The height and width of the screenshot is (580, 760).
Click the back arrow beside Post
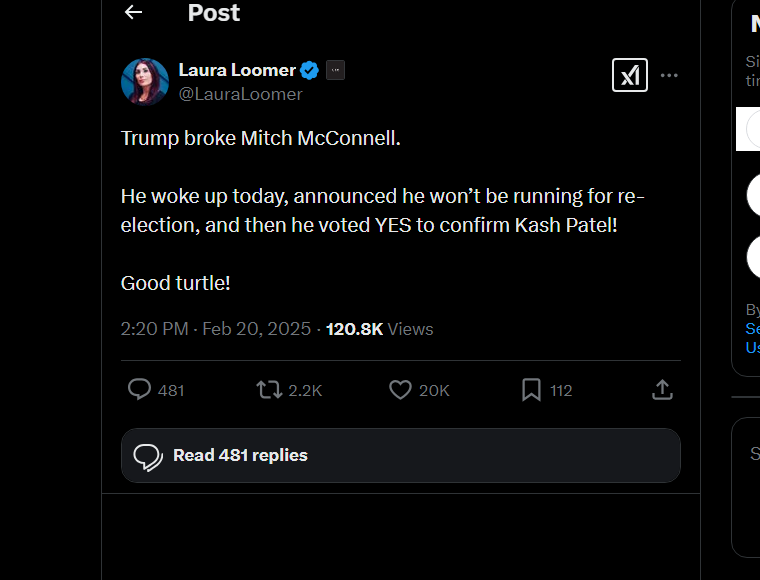point(134,12)
